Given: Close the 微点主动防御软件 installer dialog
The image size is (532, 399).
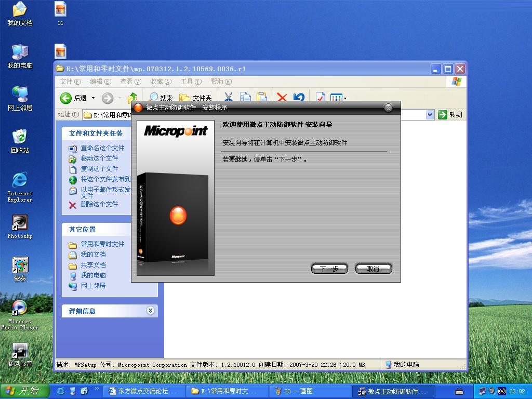Looking at the screenshot, I should (x=388, y=108).
